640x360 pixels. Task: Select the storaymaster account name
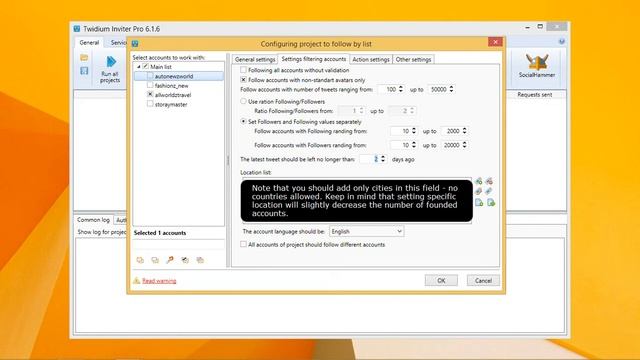(171, 104)
